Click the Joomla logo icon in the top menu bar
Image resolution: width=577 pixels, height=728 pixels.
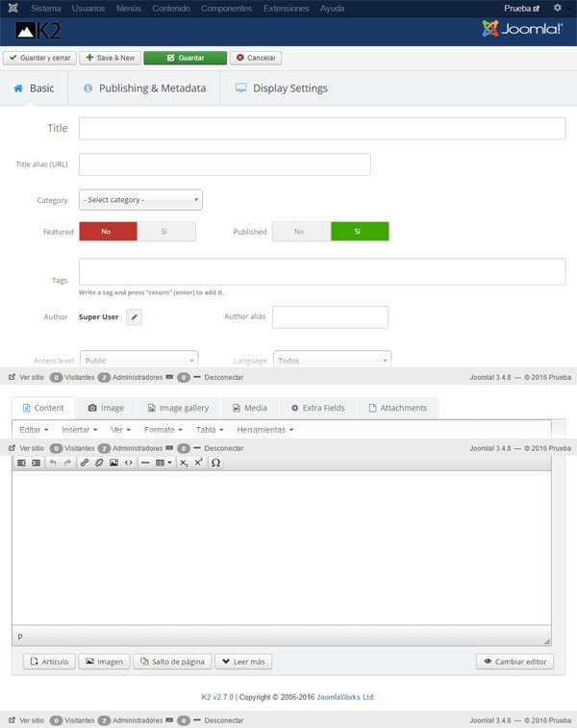click(x=13, y=8)
